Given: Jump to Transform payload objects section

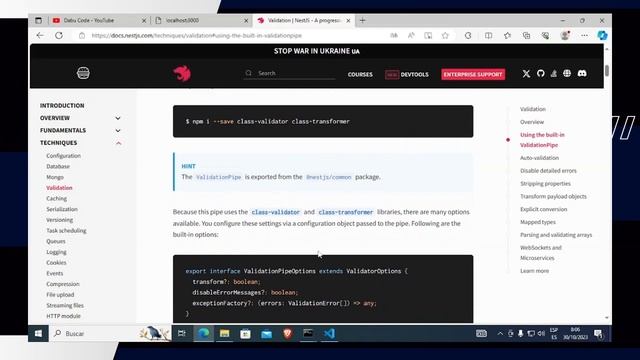Looking at the screenshot, I should click(x=553, y=196).
